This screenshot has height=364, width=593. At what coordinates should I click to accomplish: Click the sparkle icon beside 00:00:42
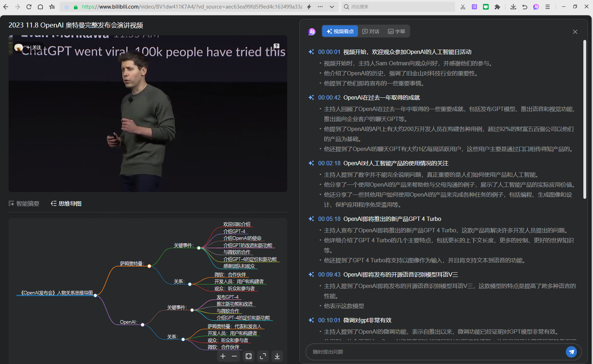pos(311,97)
